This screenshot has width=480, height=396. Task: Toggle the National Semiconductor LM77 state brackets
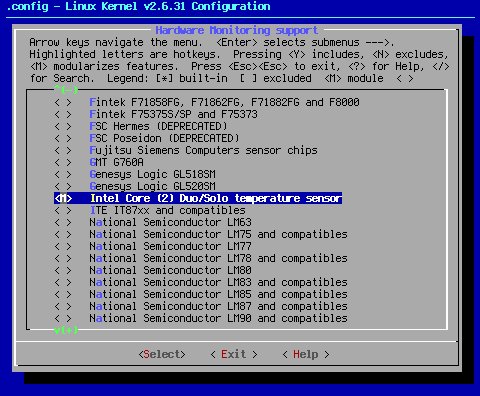(x=63, y=246)
